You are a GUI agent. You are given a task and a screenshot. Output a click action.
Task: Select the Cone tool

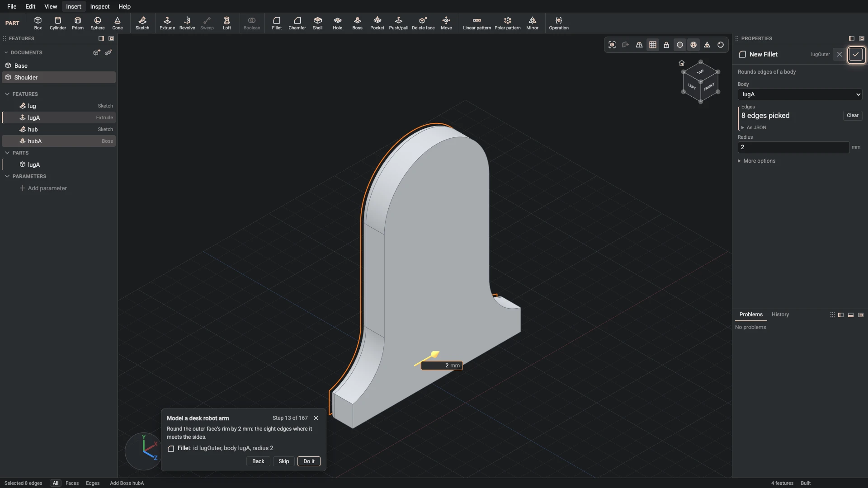118,23
